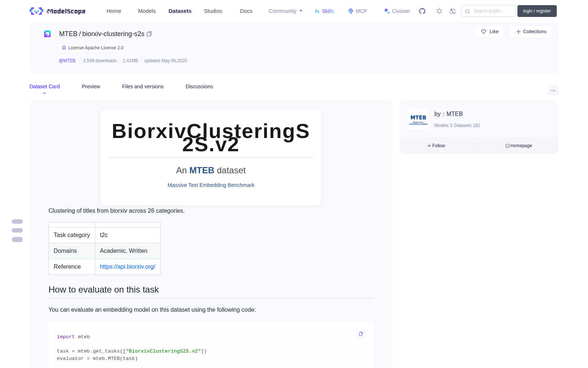Click the 'Task category' table cell
Viewport: 588px width, 368px height.
72,235
